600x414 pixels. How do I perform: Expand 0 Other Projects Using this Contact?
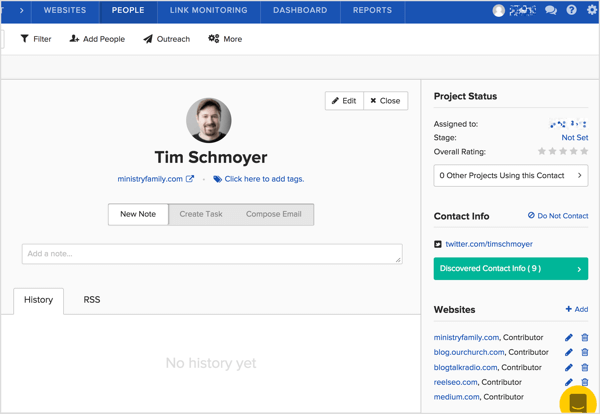coord(511,176)
